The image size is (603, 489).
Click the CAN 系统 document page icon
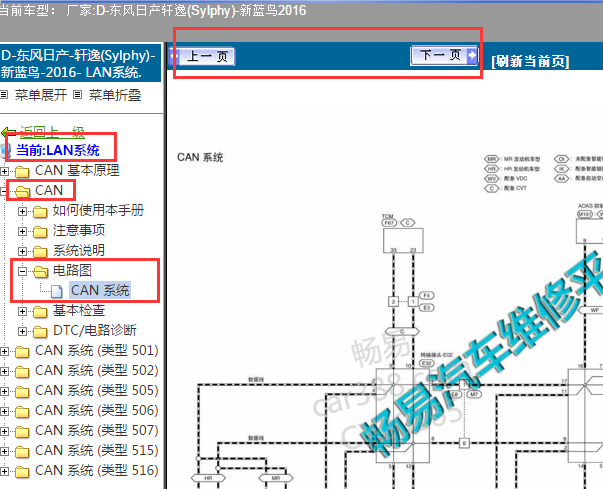[x=57, y=291]
